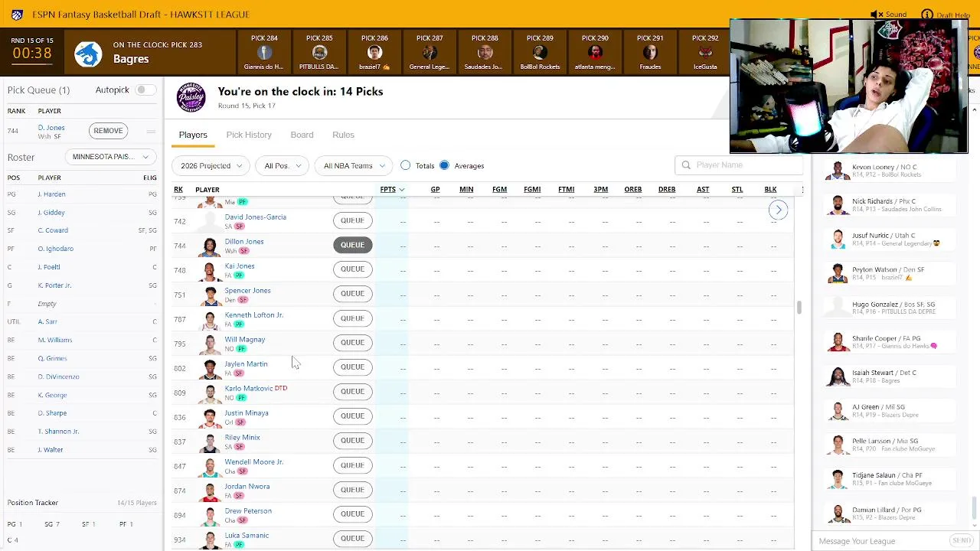Viewport: 980px width, 551px height.
Task: Click the Player Name search field
Action: point(739,165)
